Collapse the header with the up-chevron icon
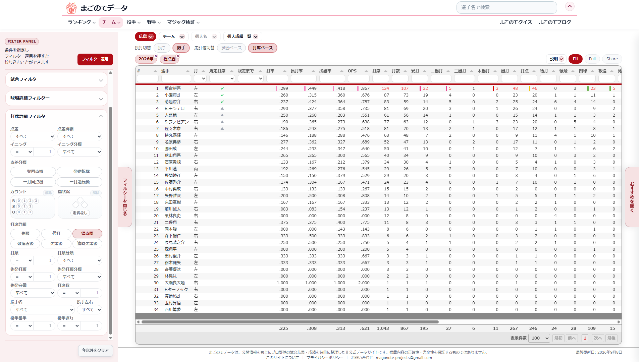The image size is (644, 362). coord(570,6)
